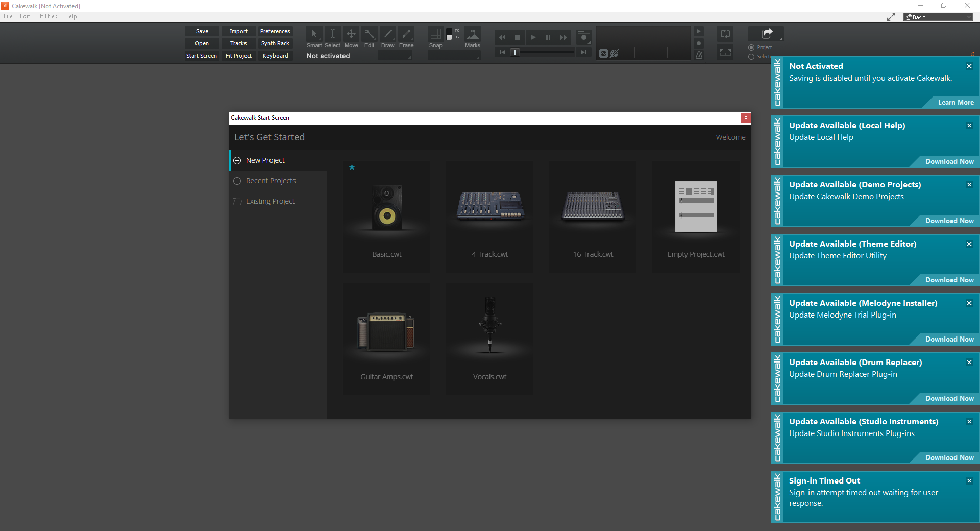The width and height of the screenshot is (980, 531).
Task: Dismiss the Not Activated notification
Action: tap(969, 66)
